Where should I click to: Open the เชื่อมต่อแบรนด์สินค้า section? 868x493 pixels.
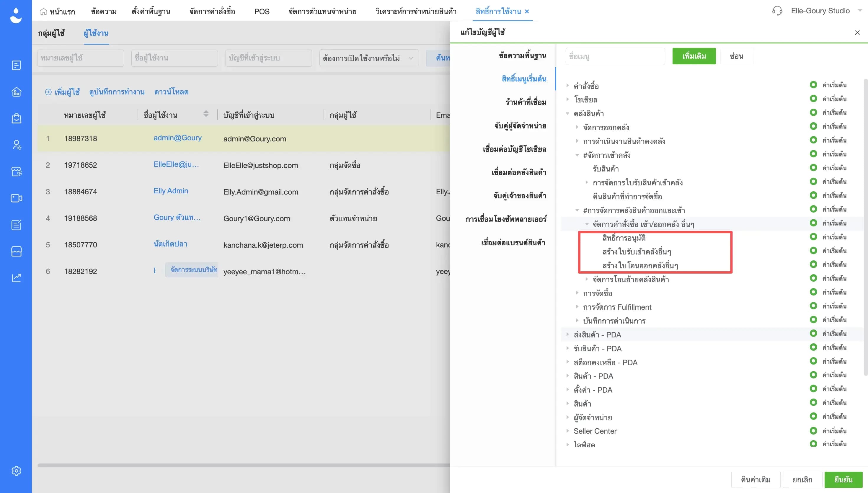[513, 242]
